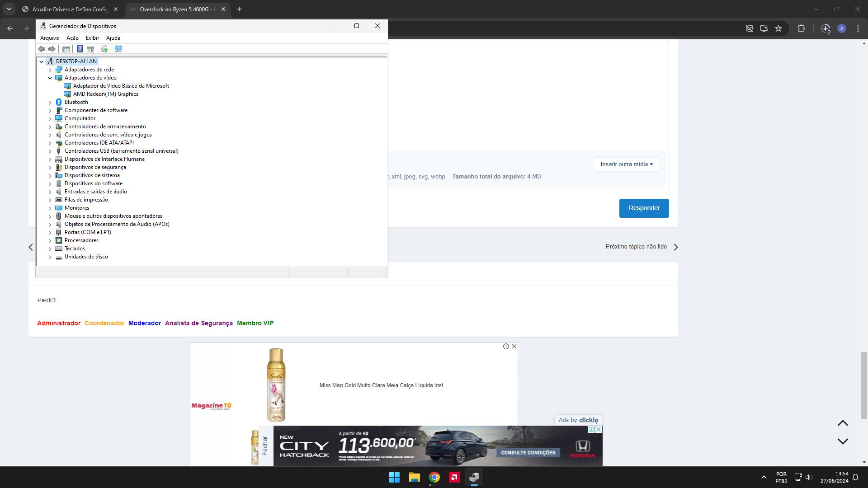Expand Controladores USB category
868x488 pixels.
(50, 151)
